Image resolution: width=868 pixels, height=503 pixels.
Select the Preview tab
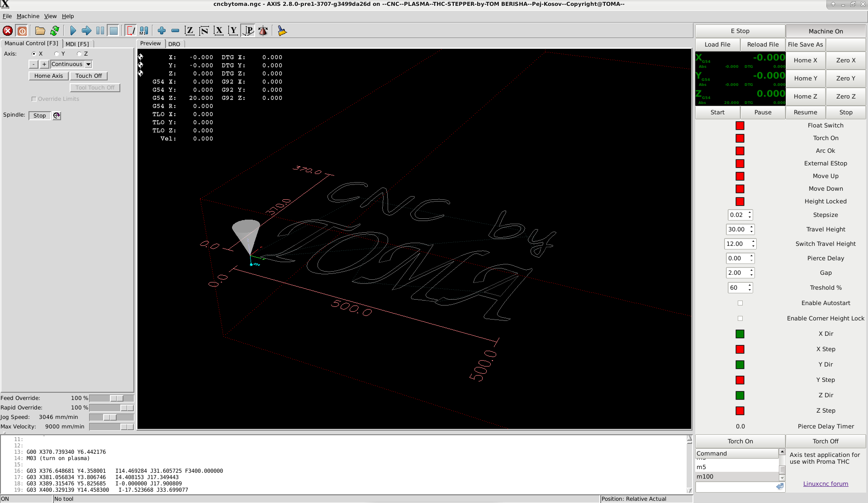pyautogui.click(x=151, y=43)
